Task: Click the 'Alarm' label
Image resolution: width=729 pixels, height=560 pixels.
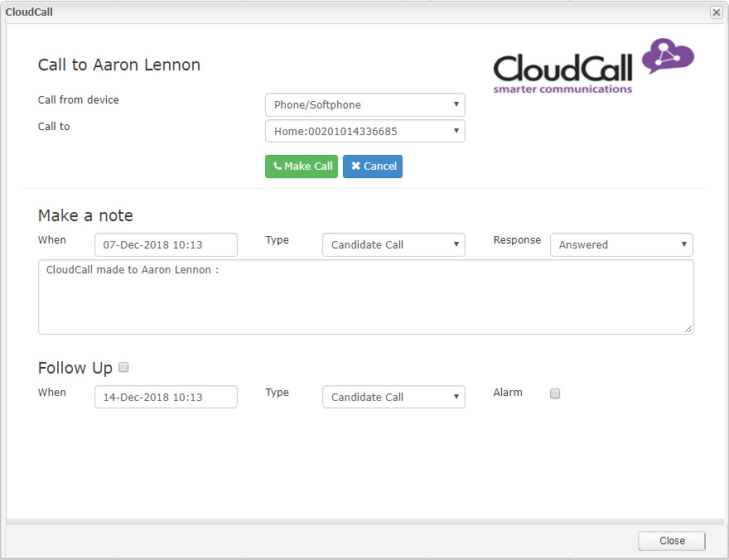Action: point(508,393)
